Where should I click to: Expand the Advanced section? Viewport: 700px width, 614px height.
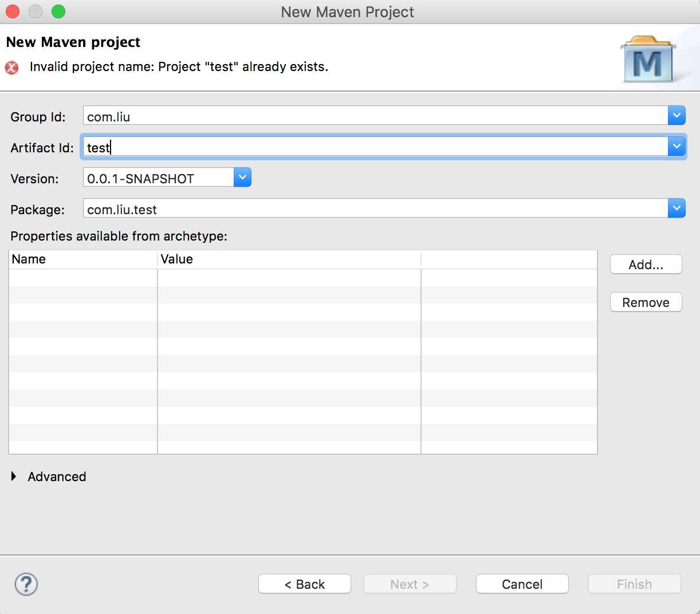(x=14, y=477)
